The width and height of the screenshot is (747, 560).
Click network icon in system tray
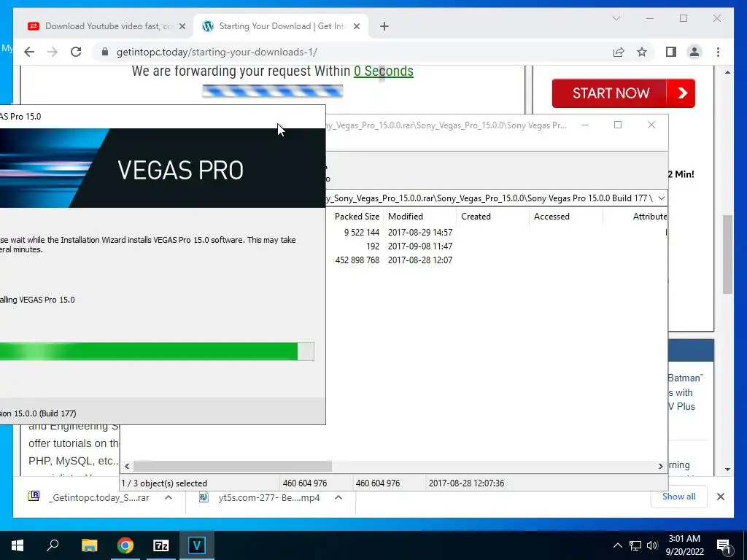point(635,545)
